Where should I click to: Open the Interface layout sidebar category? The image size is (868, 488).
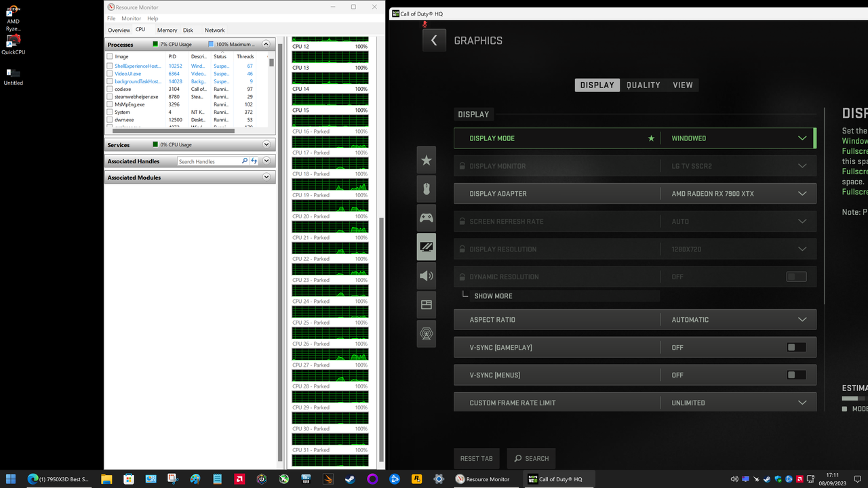pos(427,305)
